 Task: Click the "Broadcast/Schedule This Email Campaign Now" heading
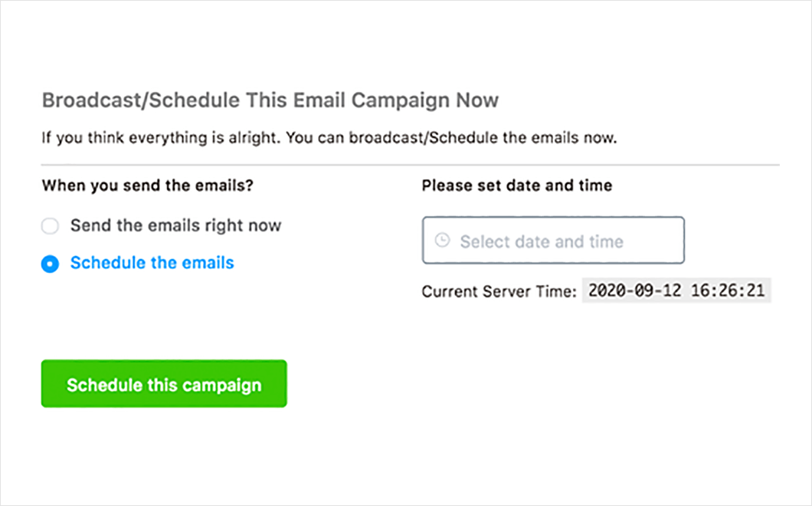[x=270, y=100]
